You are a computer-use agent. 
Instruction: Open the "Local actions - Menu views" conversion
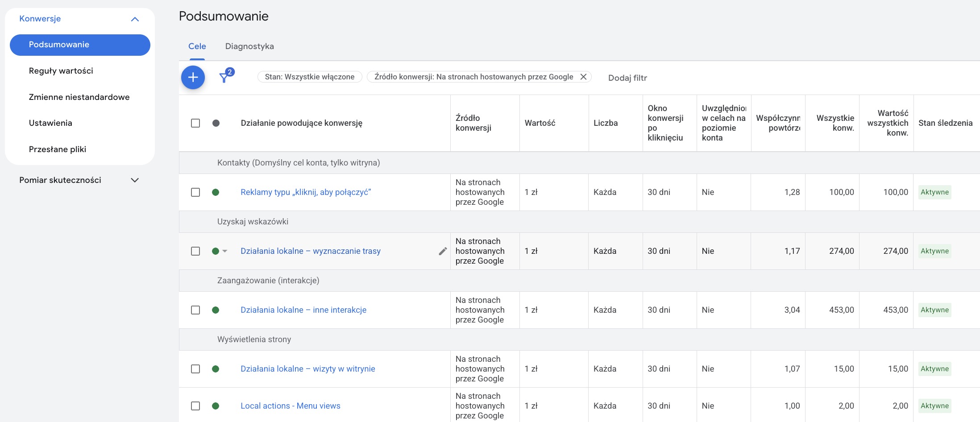tap(290, 405)
